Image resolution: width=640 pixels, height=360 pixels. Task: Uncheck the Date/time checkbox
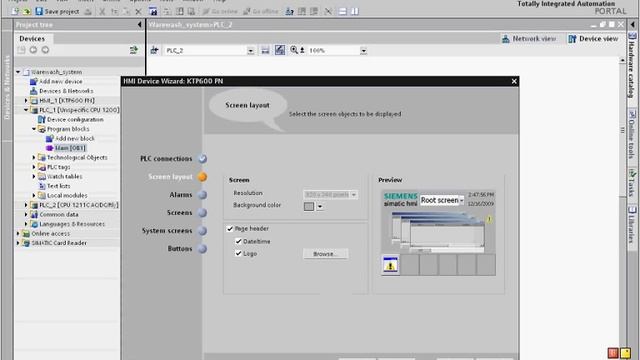[x=238, y=241]
